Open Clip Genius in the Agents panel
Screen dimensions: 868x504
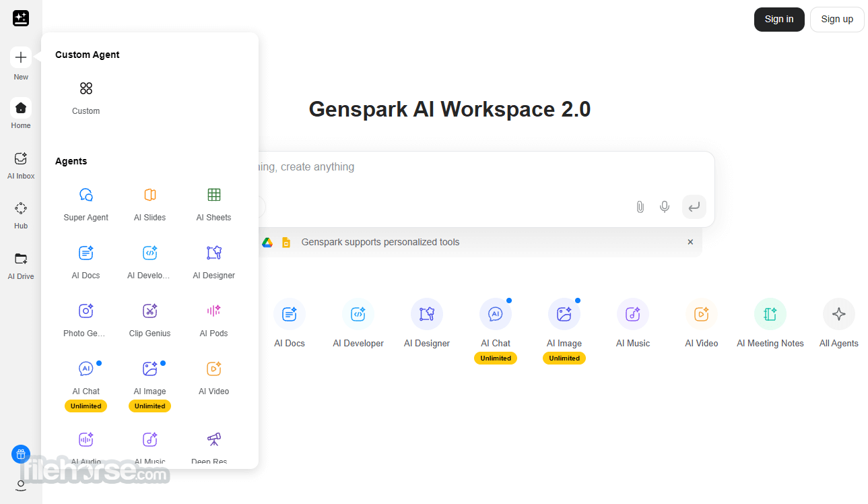(150, 311)
